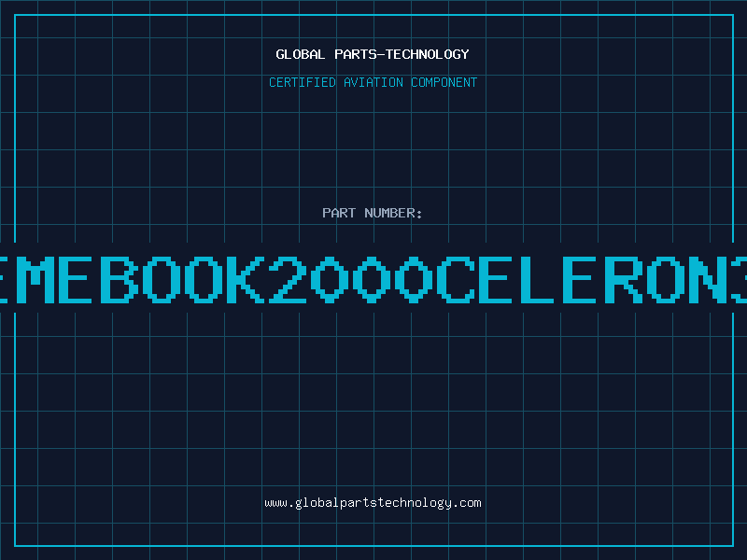
Task: Click the 'GLOBAL PARTS-TECHNOLOGY' heading
Action: coord(373,54)
